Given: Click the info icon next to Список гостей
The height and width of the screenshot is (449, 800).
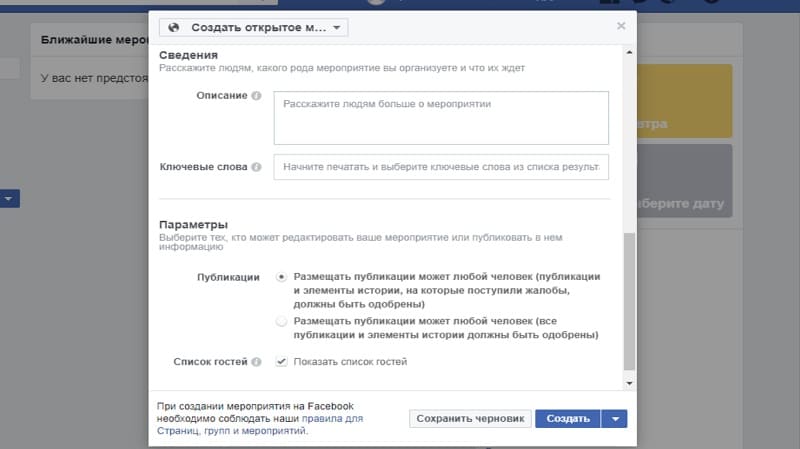Looking at the screenshot, I should click(x=257, y=362).
